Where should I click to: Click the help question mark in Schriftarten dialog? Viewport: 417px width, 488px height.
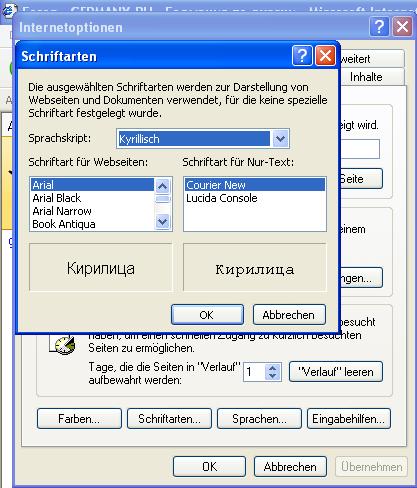coord(302,56)
